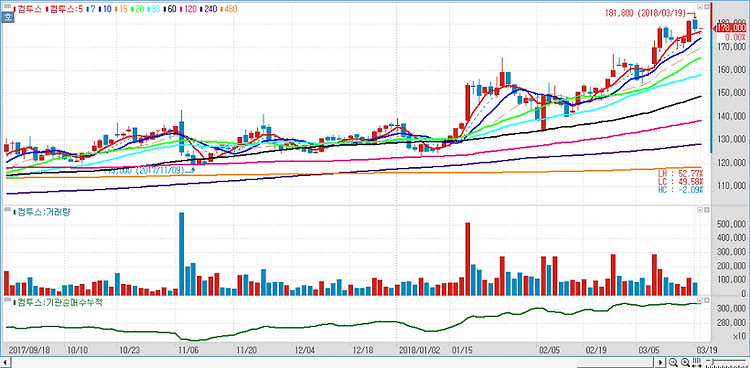The image size is (750, 368).
Task: Select the 60-day moving average legend
Action: pyautogui.click(x=170, y=9)
